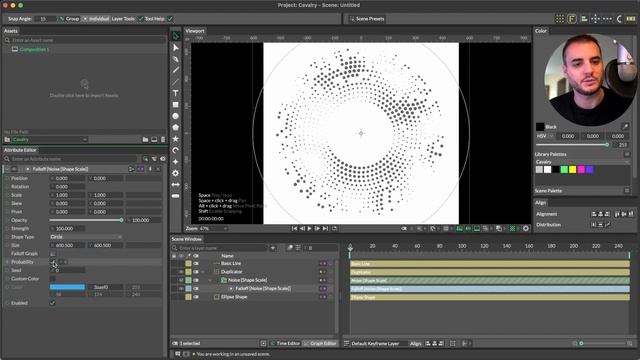
Task: Click the green grid icon in viewport bar
Action: coord(512,229)
